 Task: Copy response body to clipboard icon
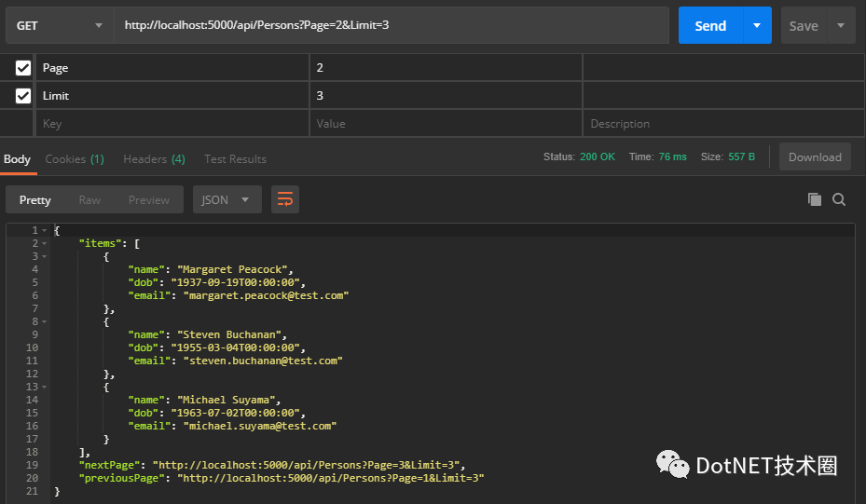tap(815, 199)
